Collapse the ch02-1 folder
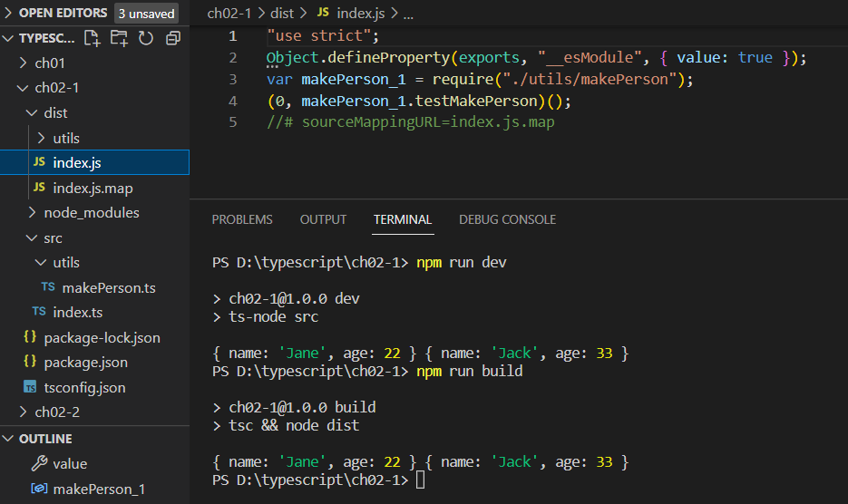The height and width of the screenshot is (504, 848). [x=23, y=88]
